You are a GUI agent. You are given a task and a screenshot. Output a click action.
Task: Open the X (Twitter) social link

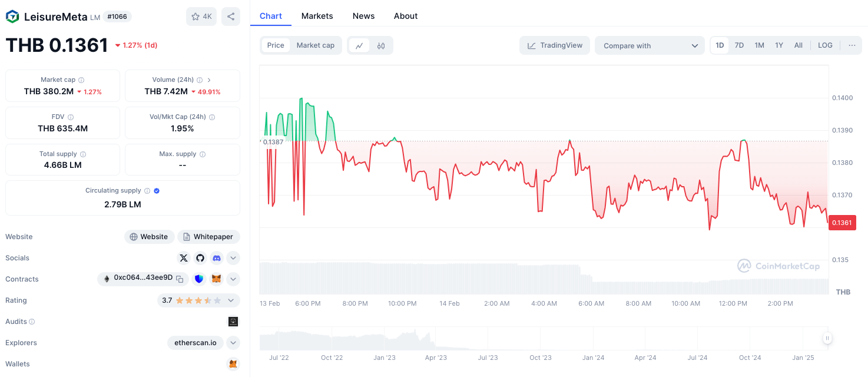pos(184,258)
